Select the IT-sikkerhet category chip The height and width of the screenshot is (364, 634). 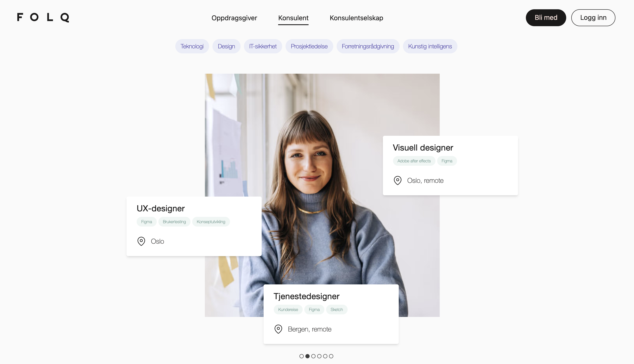pyautogui.click(x=263, y=46)
